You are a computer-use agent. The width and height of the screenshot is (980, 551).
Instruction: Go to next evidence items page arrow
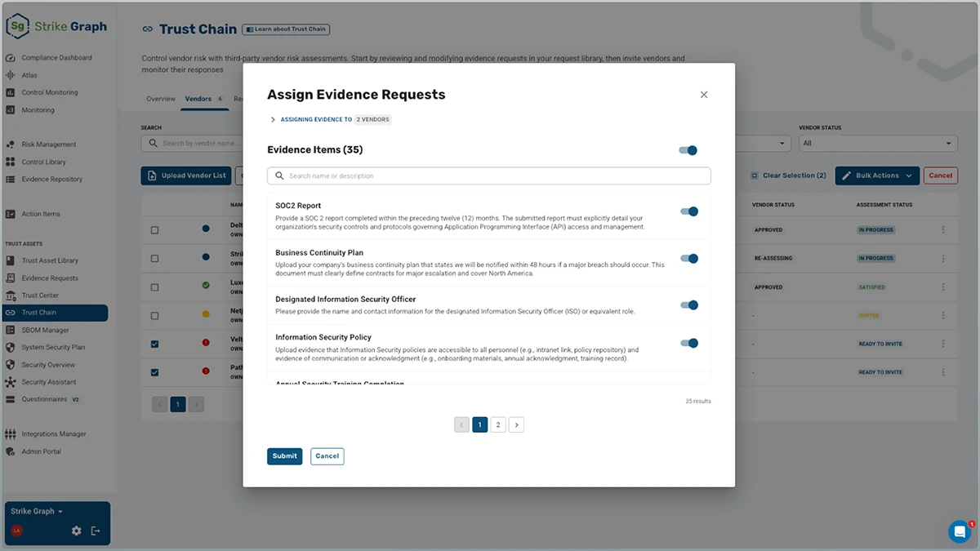click(x=516, y=424)
